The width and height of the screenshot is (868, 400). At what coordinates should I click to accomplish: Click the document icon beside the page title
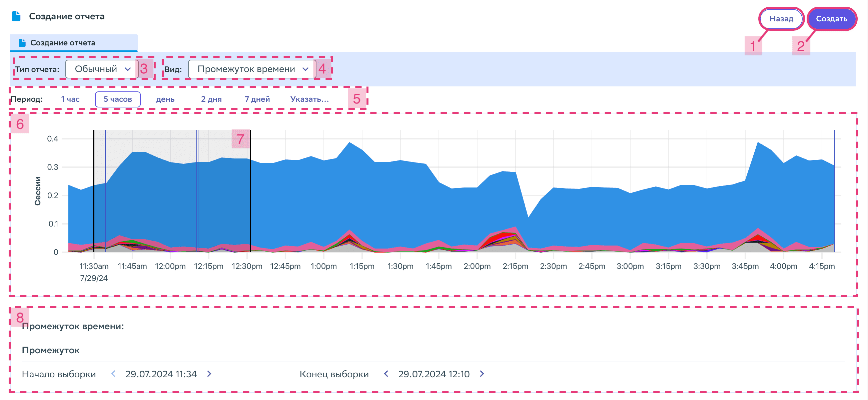(x=16, y=16)
